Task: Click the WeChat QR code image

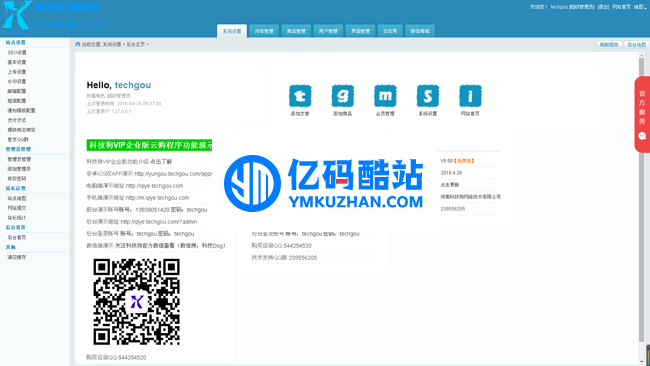Action: [136, 302]
